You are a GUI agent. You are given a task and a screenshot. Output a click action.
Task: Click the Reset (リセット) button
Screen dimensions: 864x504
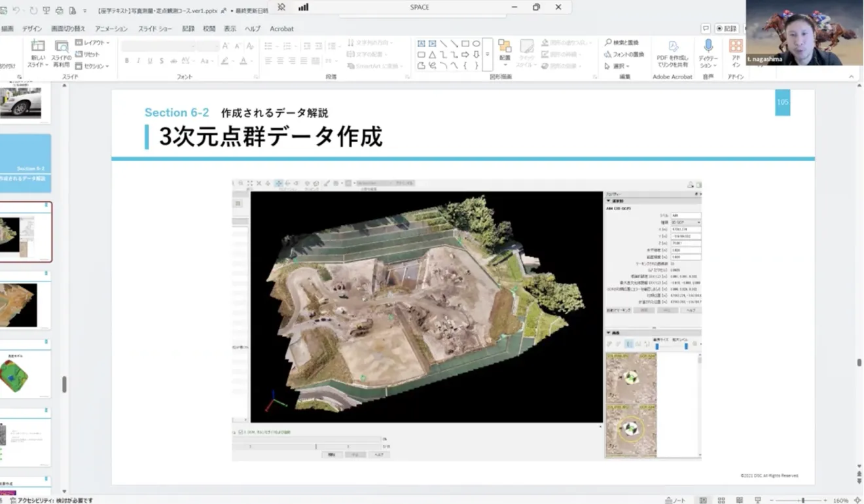click(x=88, y=54)
